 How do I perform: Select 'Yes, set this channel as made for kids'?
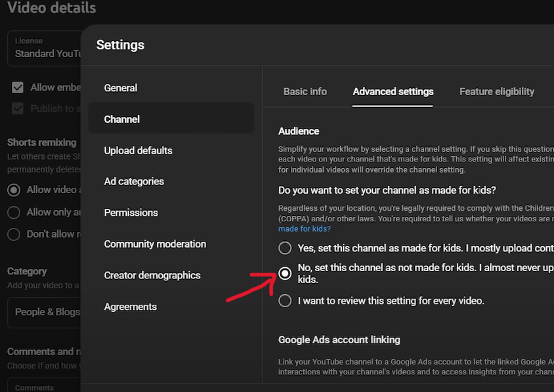tap(285, 248)
